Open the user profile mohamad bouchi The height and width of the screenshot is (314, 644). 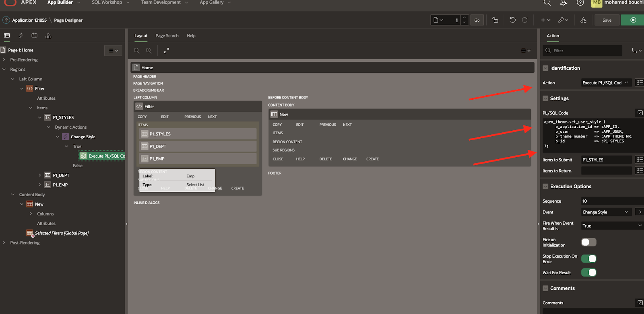tap(617, 2)
